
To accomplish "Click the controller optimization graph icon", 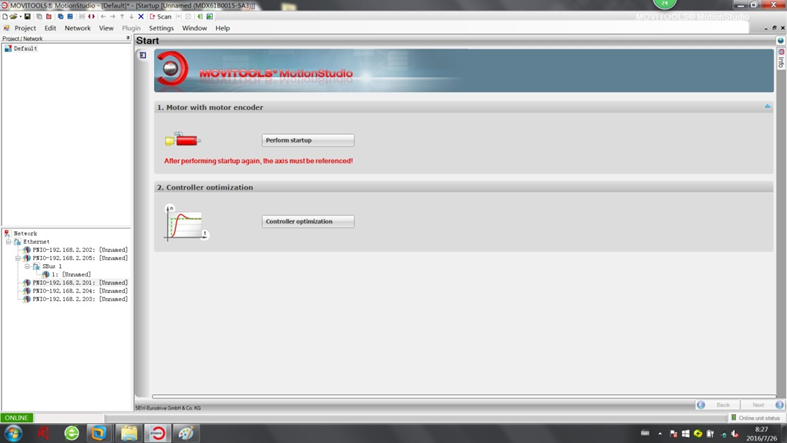I will [x=186, y=222].
